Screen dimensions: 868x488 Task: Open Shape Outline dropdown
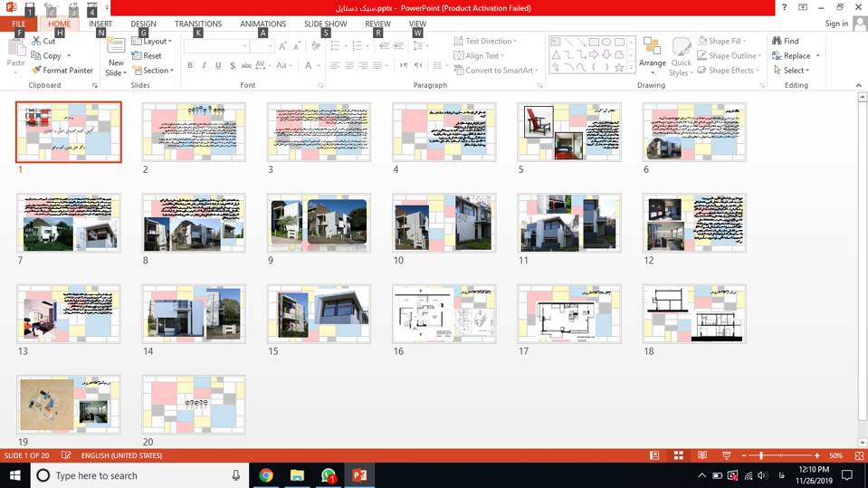click(x=729, y=55)
